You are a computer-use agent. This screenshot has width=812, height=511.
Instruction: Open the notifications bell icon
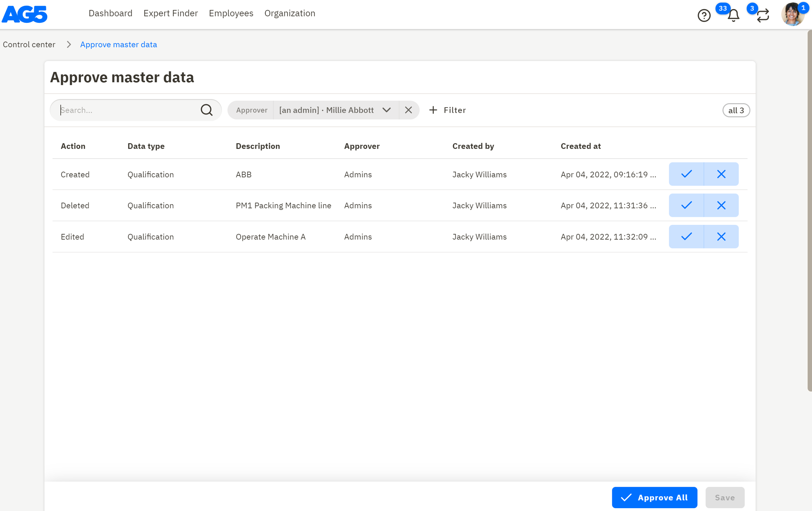tap(733, 16)
